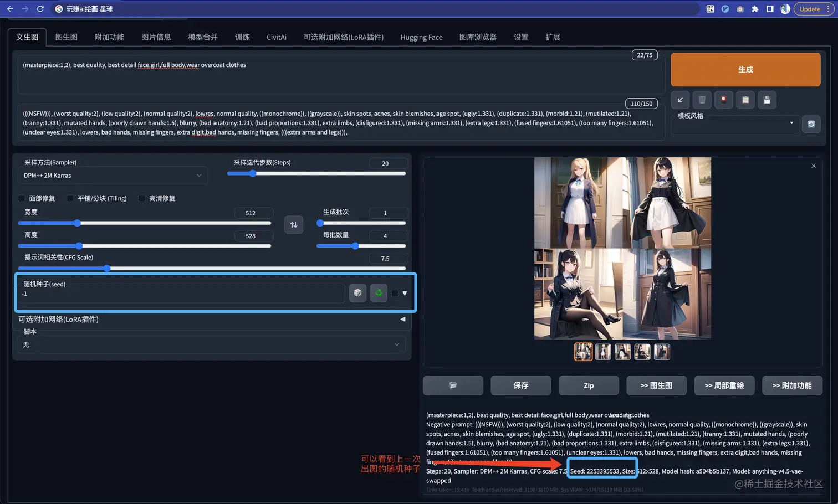Open the 模板风格 styles dropdown
This screenshot has width=838, height=504.
pos(735,125)
